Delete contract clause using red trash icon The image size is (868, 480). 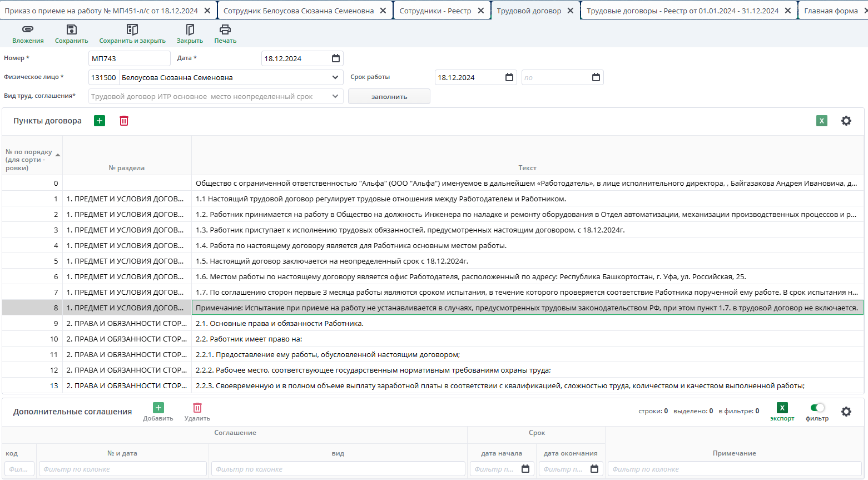point(124,121)
